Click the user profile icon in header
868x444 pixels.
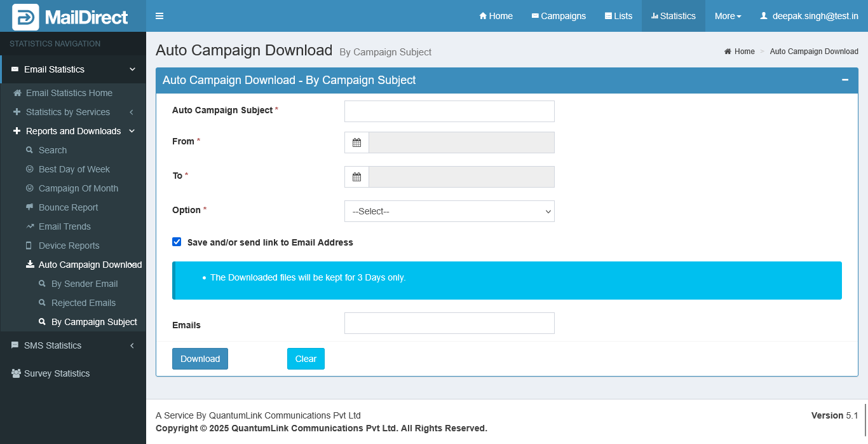764,16
